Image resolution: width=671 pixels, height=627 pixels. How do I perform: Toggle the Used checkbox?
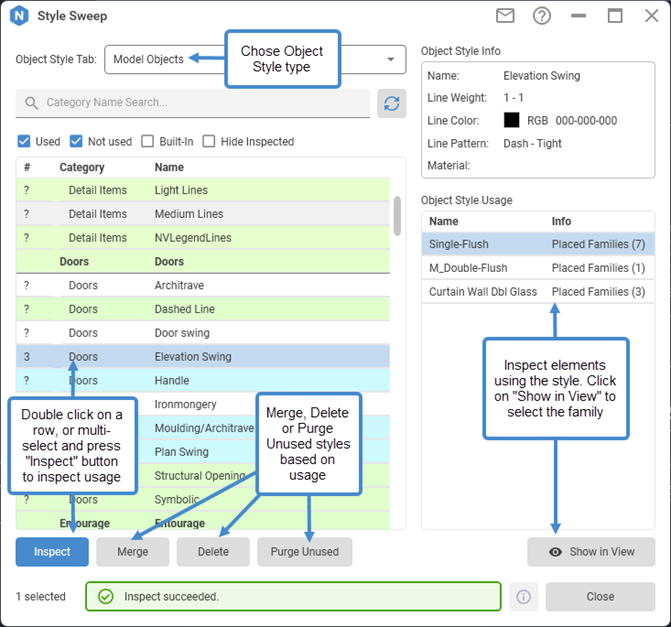click(24, 141)
